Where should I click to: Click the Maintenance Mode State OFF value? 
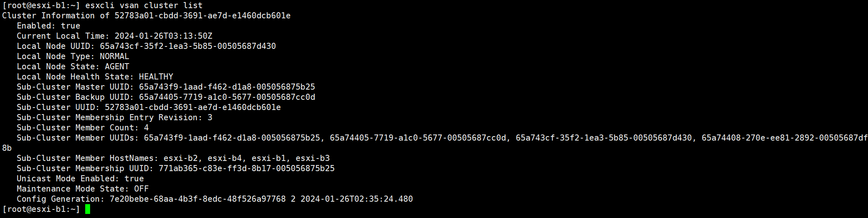141,189
